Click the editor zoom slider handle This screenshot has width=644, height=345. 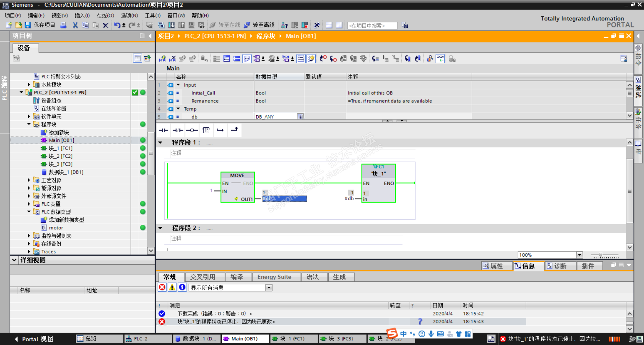tap(600, 255)
